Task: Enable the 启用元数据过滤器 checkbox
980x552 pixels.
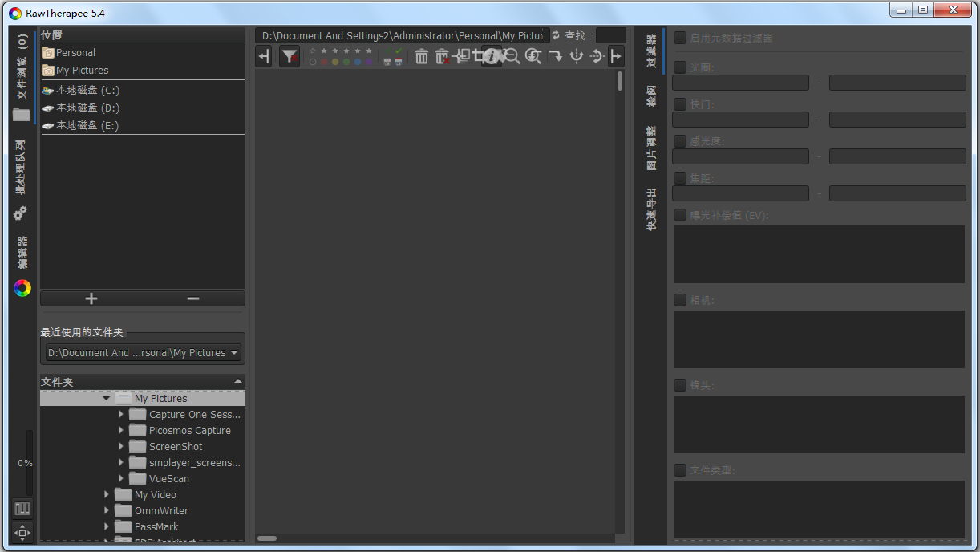Action: pyautogui.click(x=680, y=38)
